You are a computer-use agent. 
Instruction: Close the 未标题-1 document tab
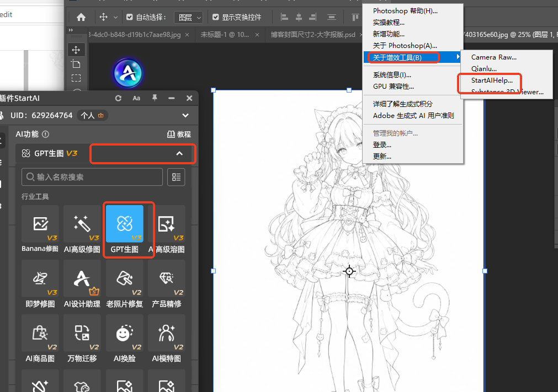click(x=257, y=35)
